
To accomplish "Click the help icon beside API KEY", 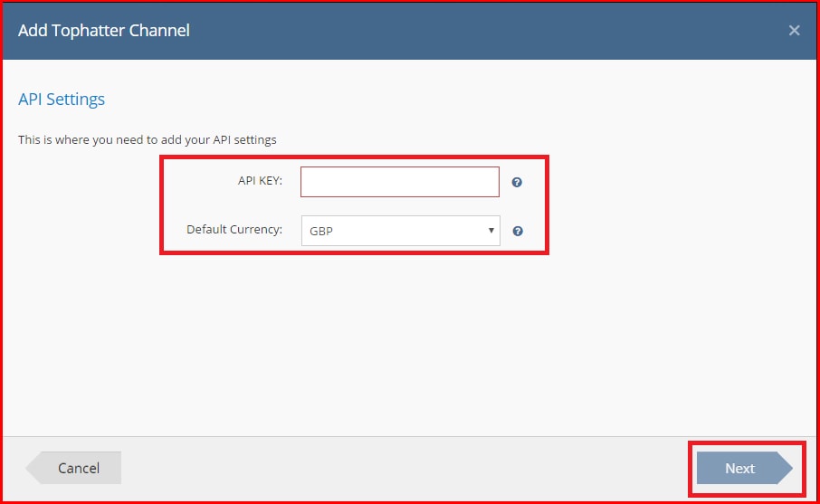I will pyautogui.click(x=517, y=182).
